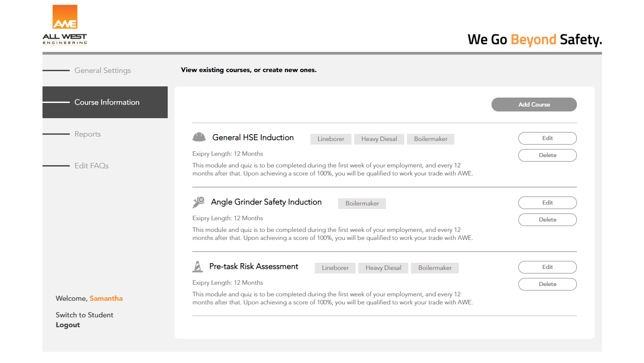Edit the Pre-task Risk Assessment course
The width and height of the screenshot is (644, 363).
click(x=547, y=267)
